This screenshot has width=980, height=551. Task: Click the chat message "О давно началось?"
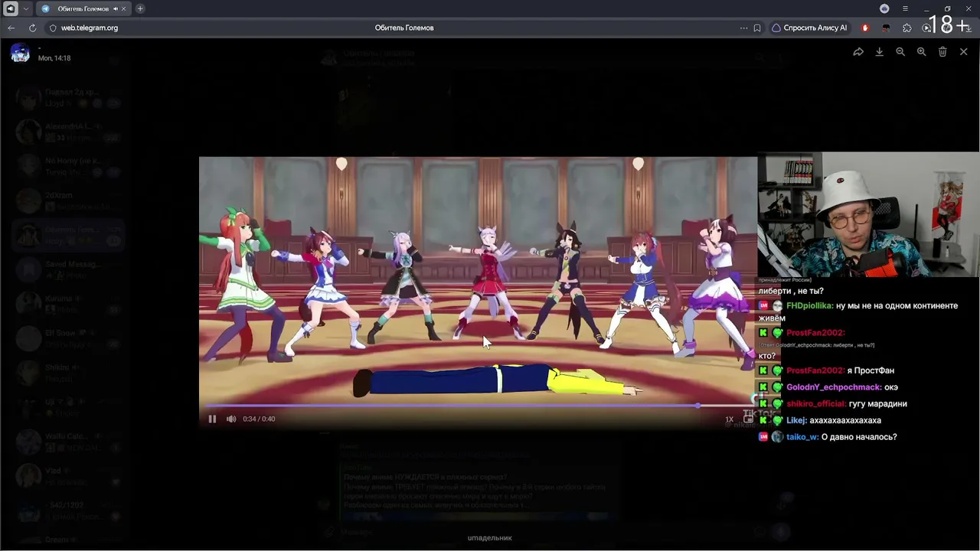pos(859,437)
